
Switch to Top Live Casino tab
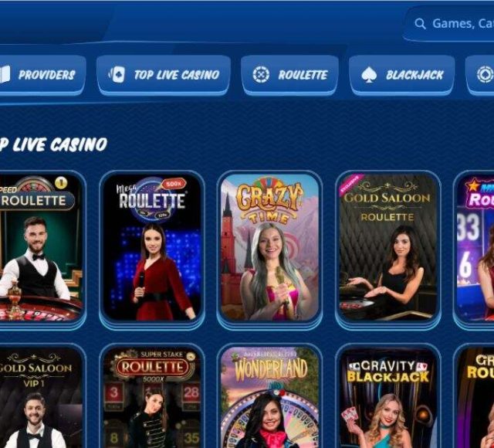tap(164, 76)
